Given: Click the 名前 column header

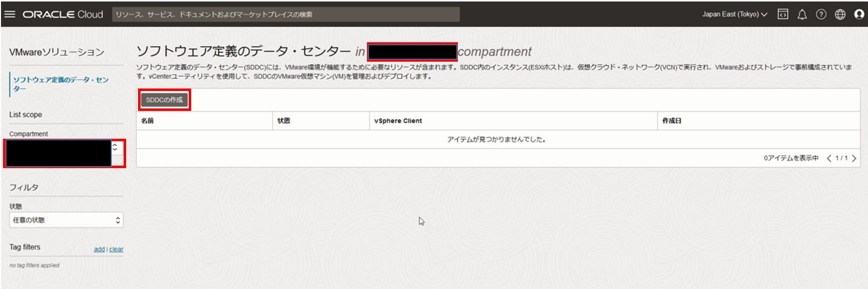Looking at the screenshot, I should pyautogui.click(x=147, y=121).
